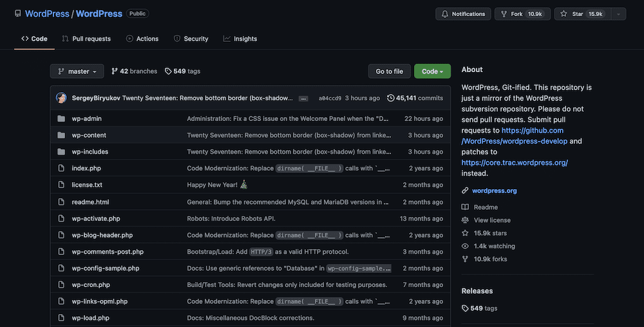Viewport: 644px width, 327px height.
Task: Open the 549 tags link under Releases
Action: tap(479, 308)
